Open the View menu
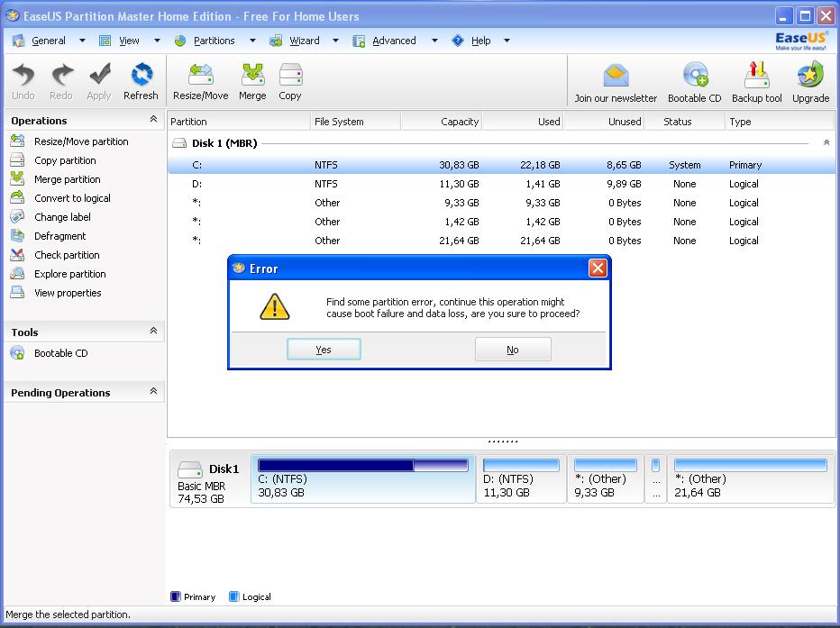This screenshot has width=840, height=628. 129,41
